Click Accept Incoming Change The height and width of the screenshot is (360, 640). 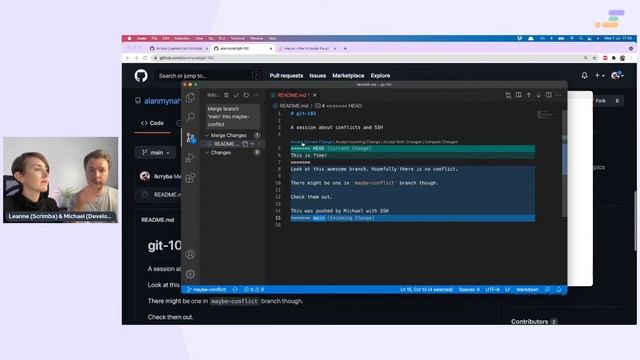pyautogui.click(x=358, y=142)
